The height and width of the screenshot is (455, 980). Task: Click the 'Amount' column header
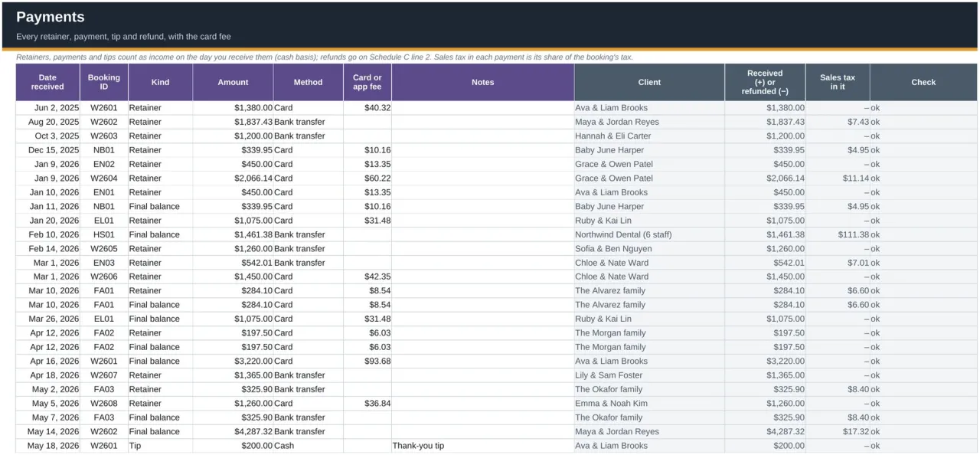pyautogui.click(x=233, y=82)
